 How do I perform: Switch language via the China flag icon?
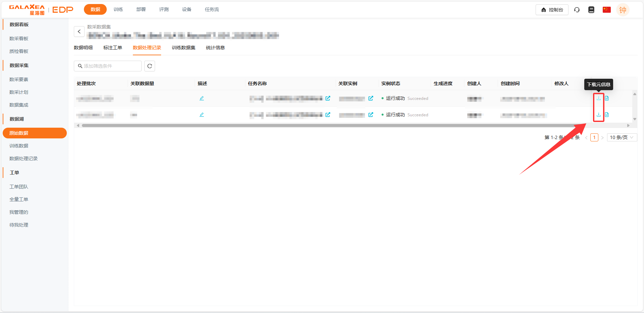coord(606,10)
